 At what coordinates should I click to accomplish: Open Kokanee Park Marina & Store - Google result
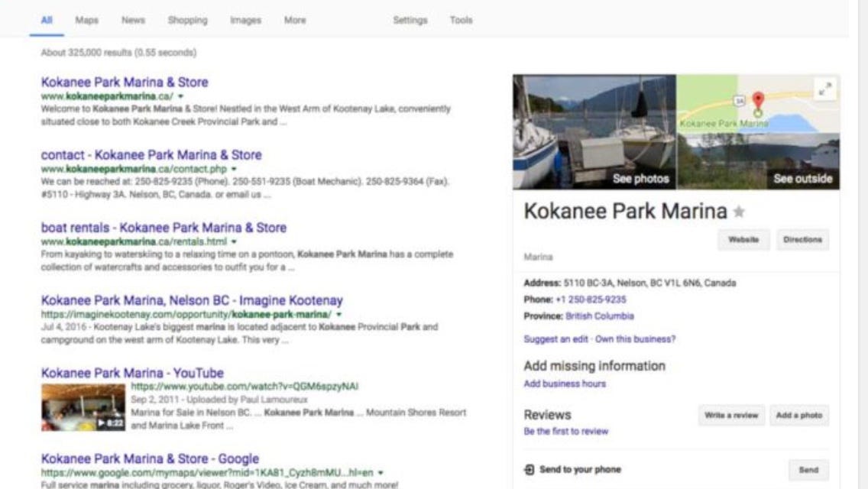pyautogui.click(x=150, y=458)
